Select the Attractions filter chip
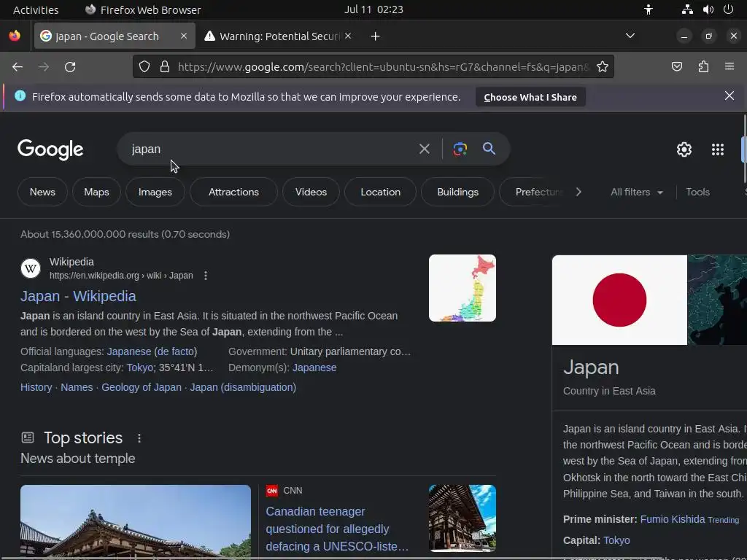This screenshot has height=560, width=747. (x=233, y=192)
